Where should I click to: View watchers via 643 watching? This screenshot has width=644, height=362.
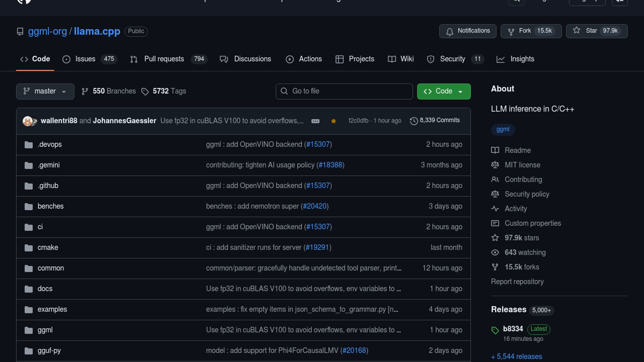(x=525, y=252)
